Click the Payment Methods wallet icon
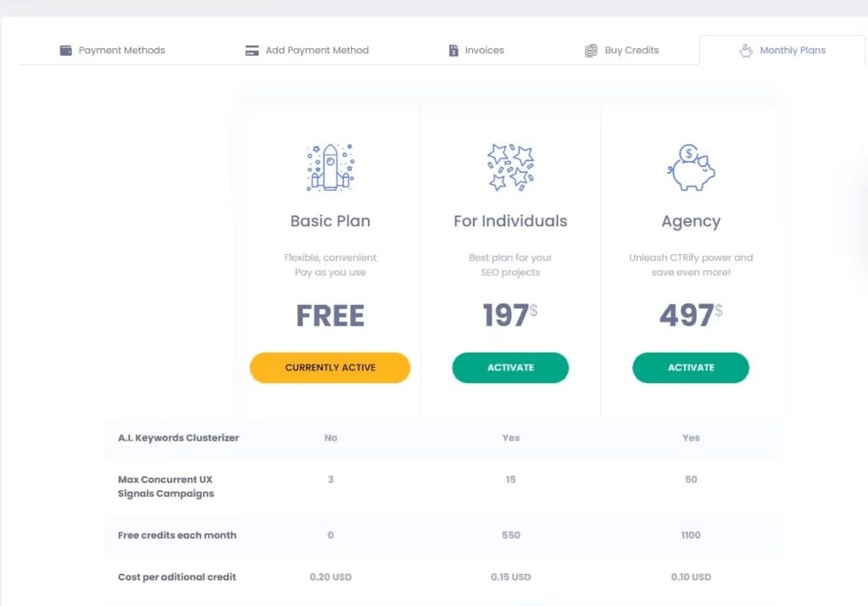 pos(65,50)
